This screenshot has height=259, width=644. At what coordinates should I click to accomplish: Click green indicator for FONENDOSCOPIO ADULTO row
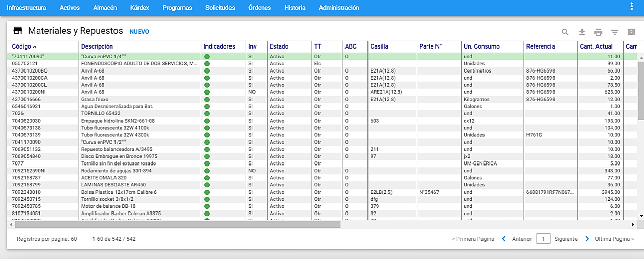click(x=207, y=64)
